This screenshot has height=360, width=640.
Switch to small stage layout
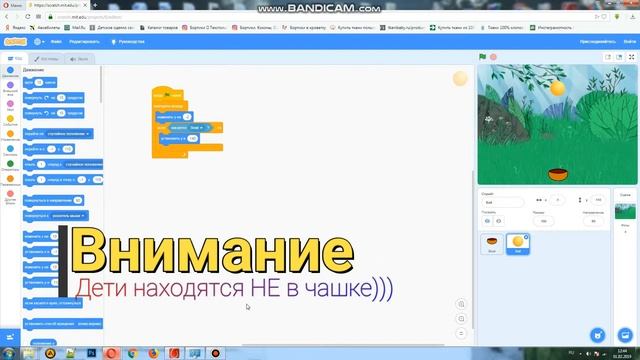608,57
